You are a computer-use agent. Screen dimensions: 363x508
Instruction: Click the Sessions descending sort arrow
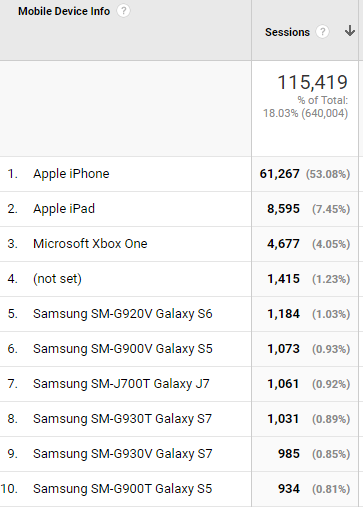coord(350,31)
